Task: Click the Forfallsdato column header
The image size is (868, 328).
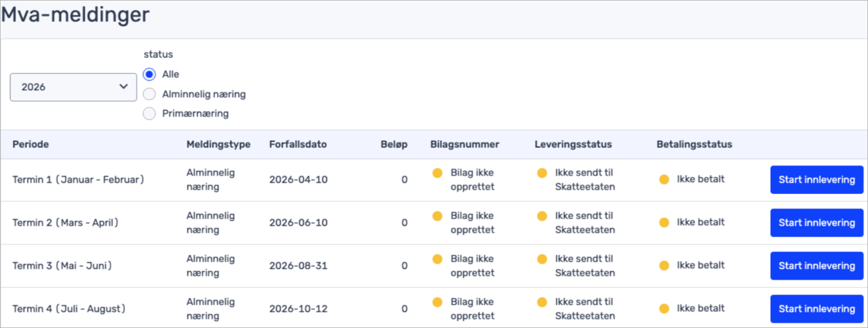Action: [298, 144]
